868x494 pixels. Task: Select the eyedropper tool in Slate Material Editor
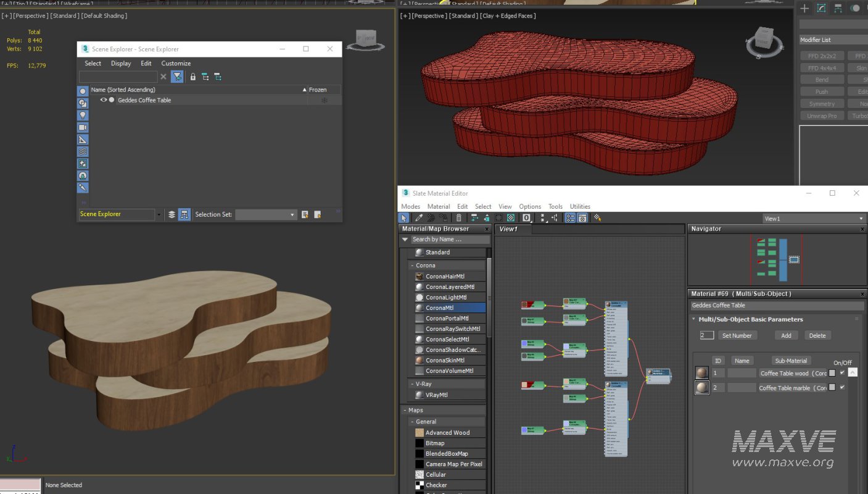[x=418, y=218]
